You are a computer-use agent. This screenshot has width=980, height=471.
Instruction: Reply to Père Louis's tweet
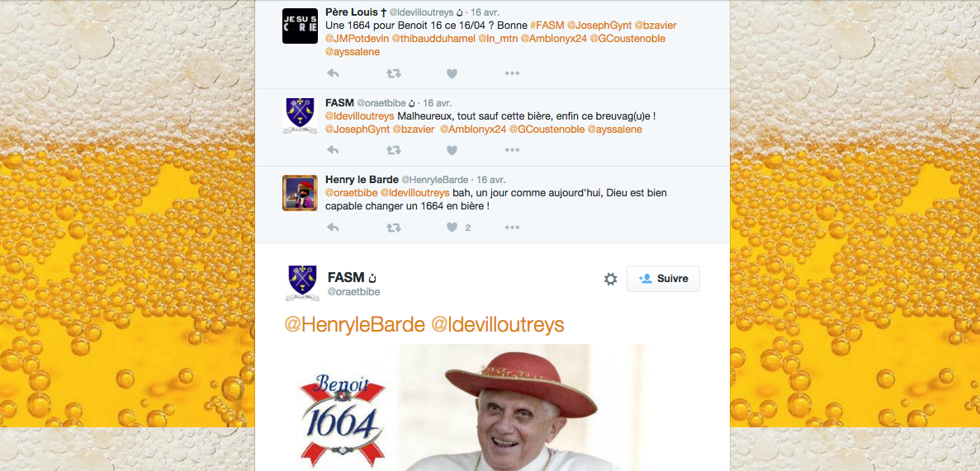333,73
